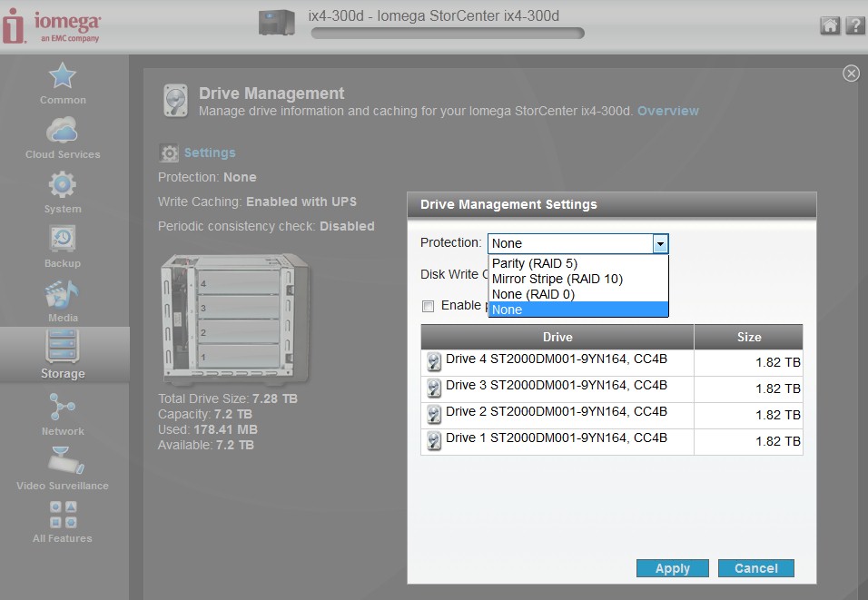
Task: Click the Drive 4 ST2000DM001-9YN164 row text
Action: (x=557, y=359)
